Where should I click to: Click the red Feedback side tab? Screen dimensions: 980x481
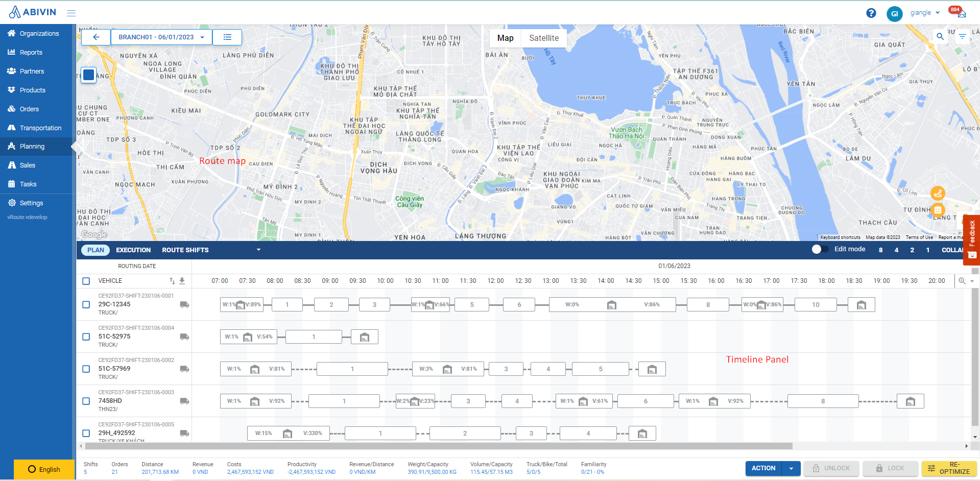click(971, 240)
